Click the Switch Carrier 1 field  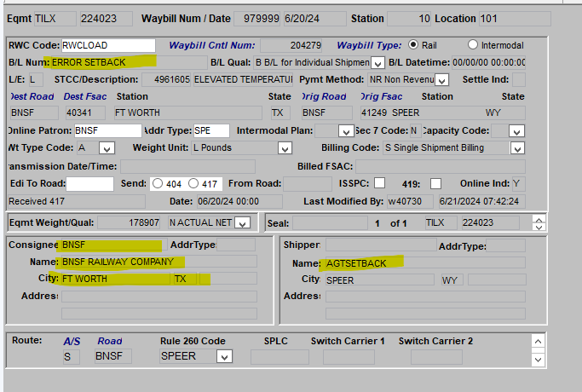pyautogui.click(x=349, y=357)
